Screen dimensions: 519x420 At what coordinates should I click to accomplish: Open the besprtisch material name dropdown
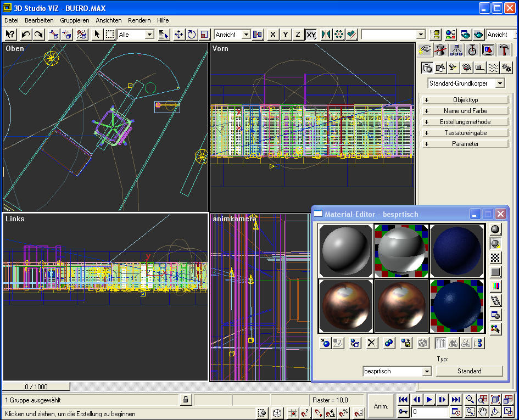tap(427, 371)
